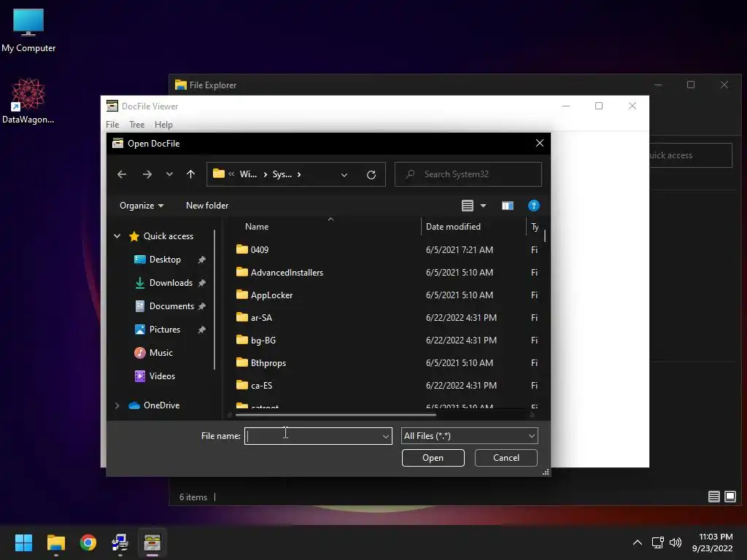Click Wi... segment in address path

click(248, 174)
